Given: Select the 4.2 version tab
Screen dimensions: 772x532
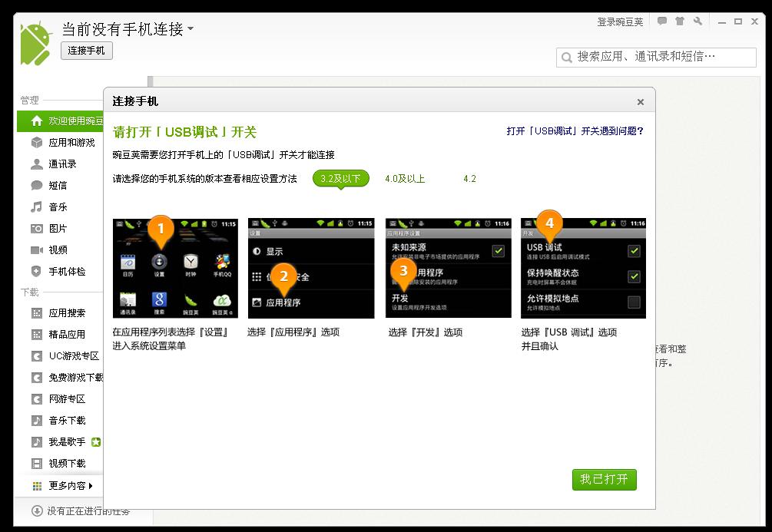Looking at the screenshot, I should point(469,179).
